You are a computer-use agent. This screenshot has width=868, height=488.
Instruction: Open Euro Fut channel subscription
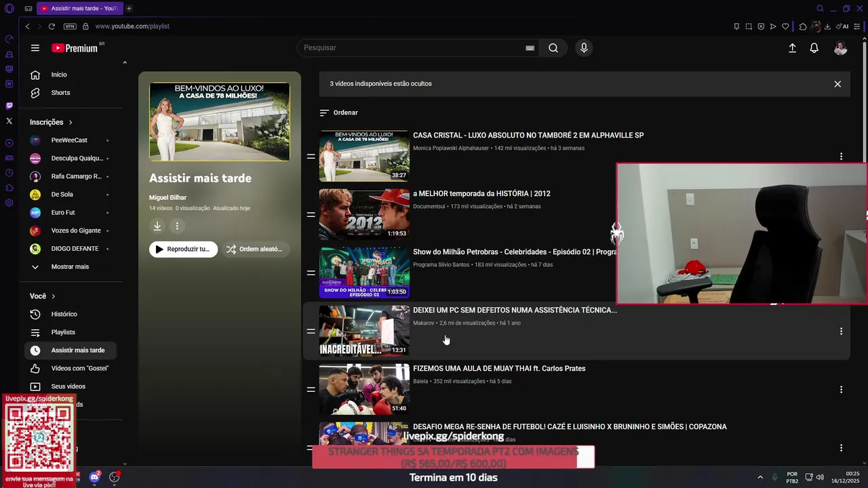tap(71, 213)
